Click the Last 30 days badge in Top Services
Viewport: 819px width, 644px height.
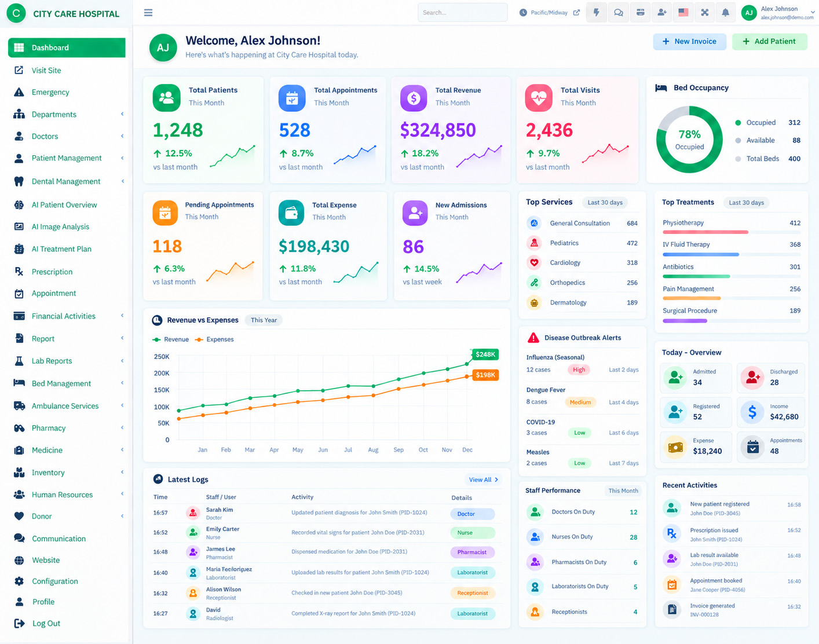tap(605, 203)
